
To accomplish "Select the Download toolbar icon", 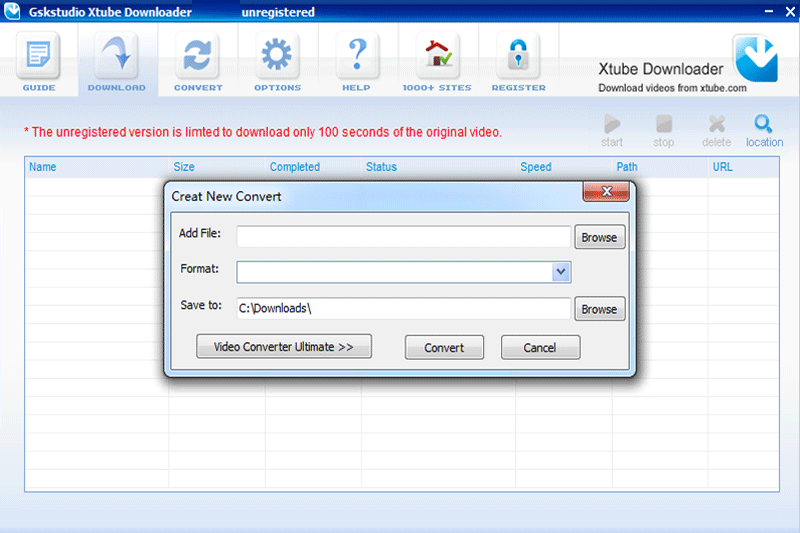I will (117, 56).
